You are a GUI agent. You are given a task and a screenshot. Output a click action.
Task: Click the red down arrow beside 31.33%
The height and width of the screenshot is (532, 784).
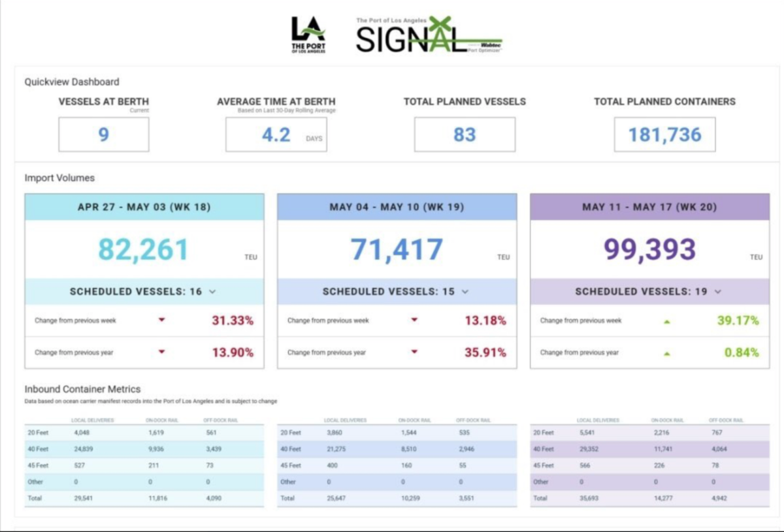point(162,321)
